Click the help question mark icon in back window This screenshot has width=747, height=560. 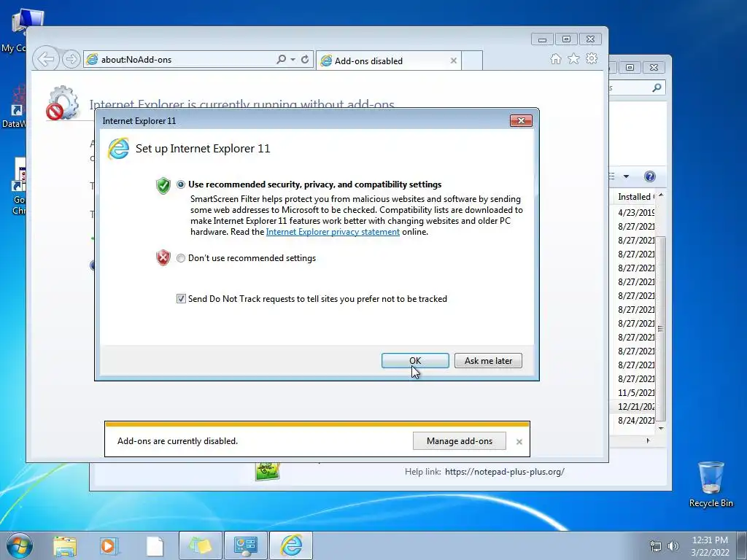[x=649, y=176]
